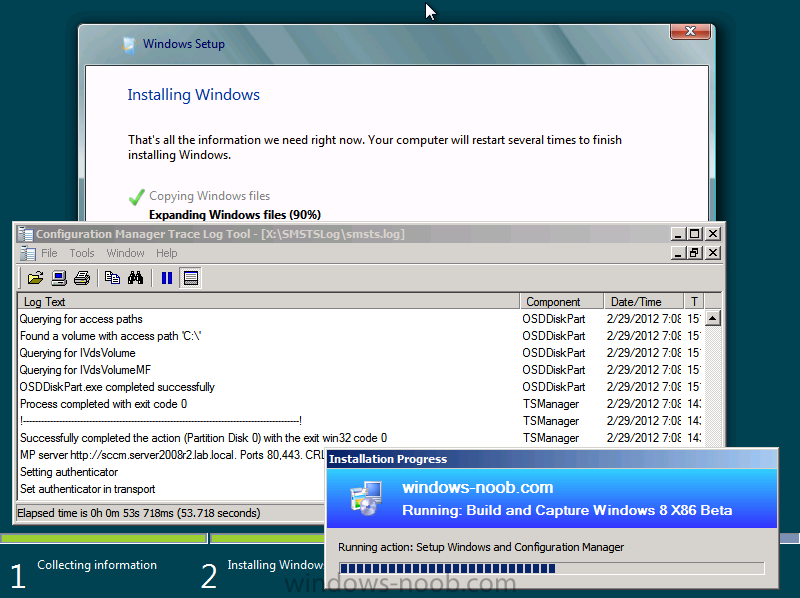Click the green Installing Windows step progress bar

[268, 538]
